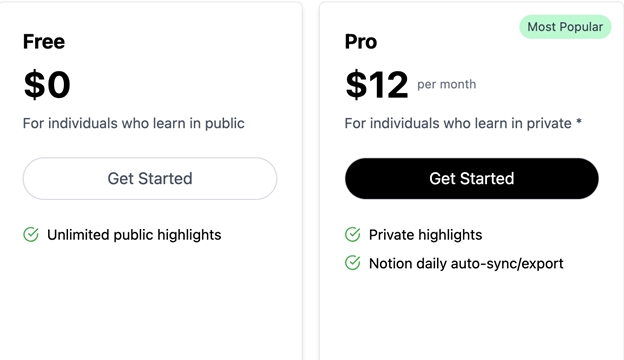Viewport: 624px width, 360px height.
Task: Click 'For individuals who learn in public' text
Action: (x=134, y=123)
